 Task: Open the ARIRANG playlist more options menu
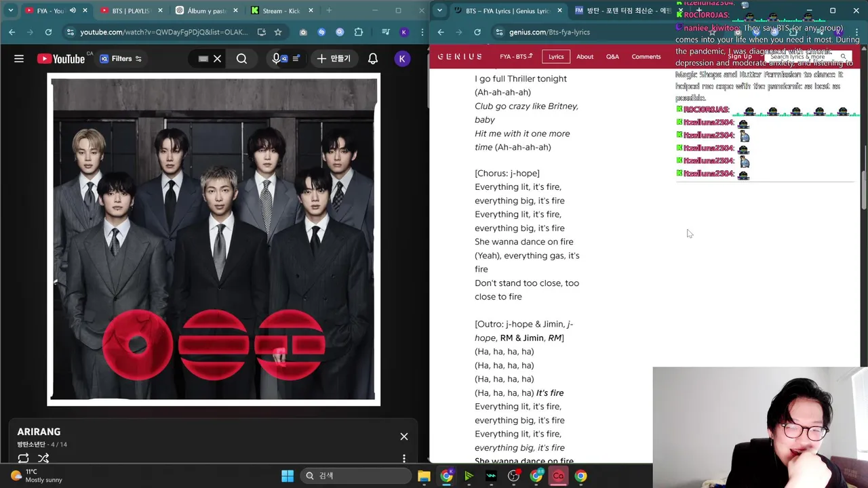[404, 458]
